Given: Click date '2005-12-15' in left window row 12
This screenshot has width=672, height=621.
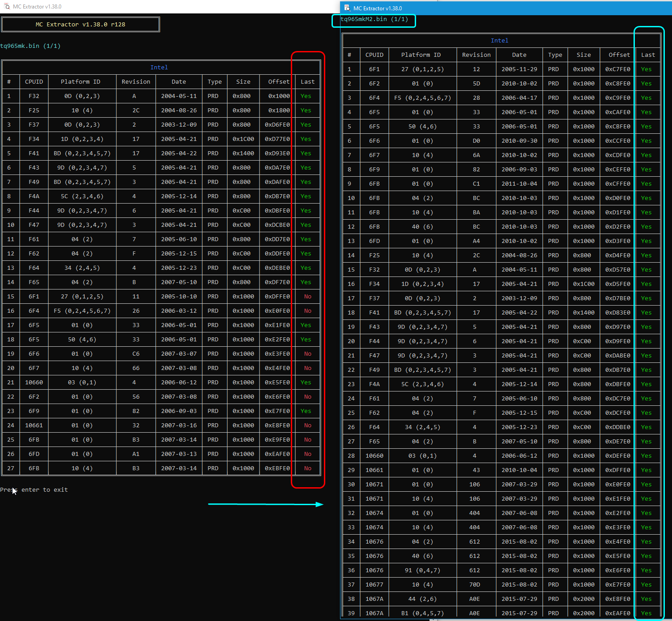Looking at the screenshot, I should [179, 254].
